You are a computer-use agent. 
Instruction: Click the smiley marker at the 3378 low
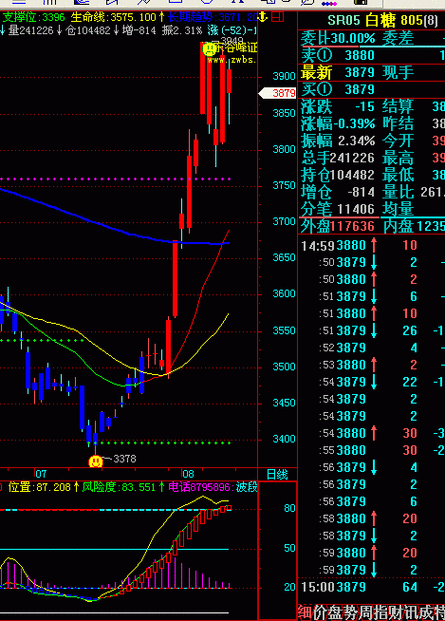coord(95,461)
